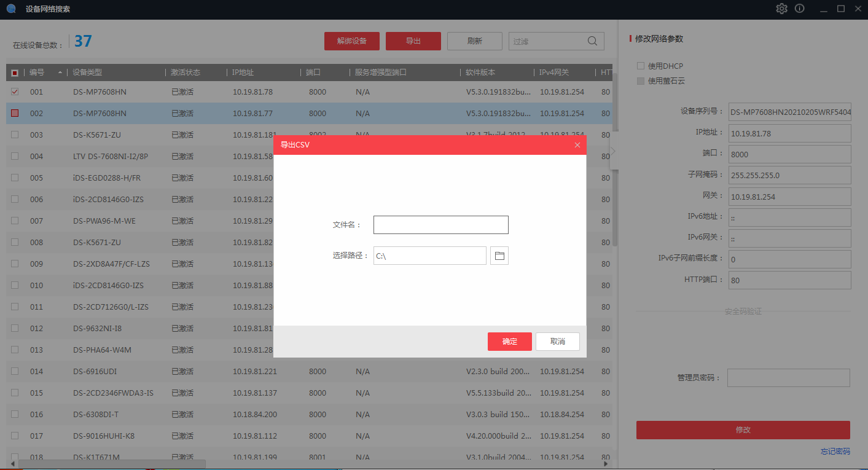The width and height of the screenshot is (868, 470).
Task: Open the 忘记密码 link
Action: tap(835, 451)
